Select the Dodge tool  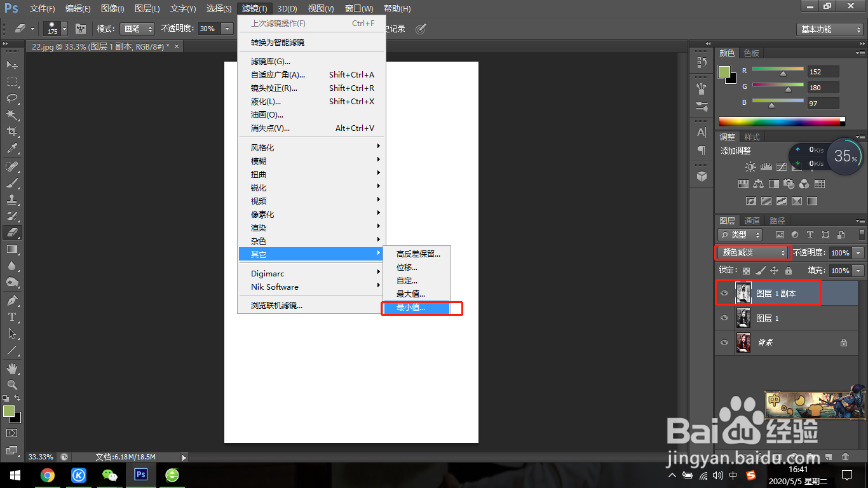[x=12, y=282]
